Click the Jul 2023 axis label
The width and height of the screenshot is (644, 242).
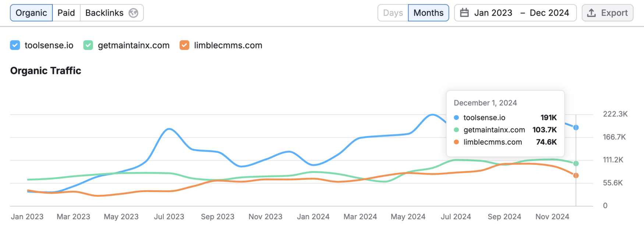tap(169, 217)
